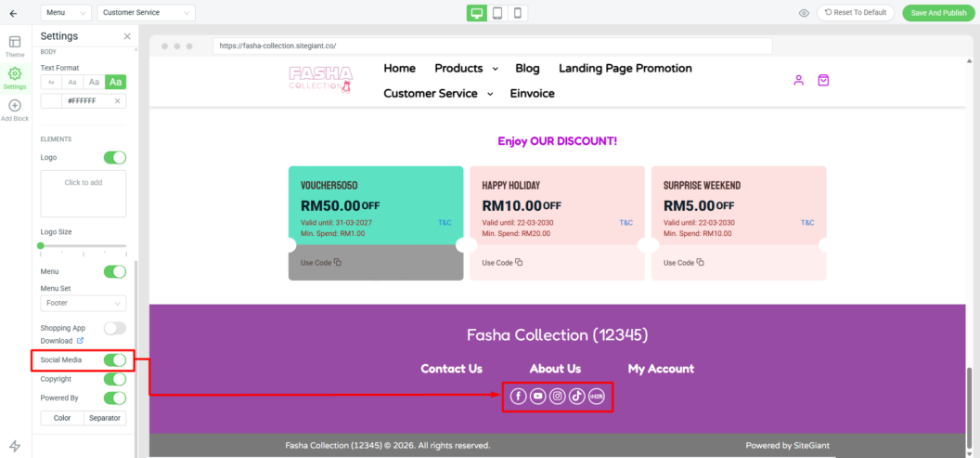Screen dimensions: 980x458
Task: Click the shopping bag icon
Action: pyautogui.click(x=823, y=80)
